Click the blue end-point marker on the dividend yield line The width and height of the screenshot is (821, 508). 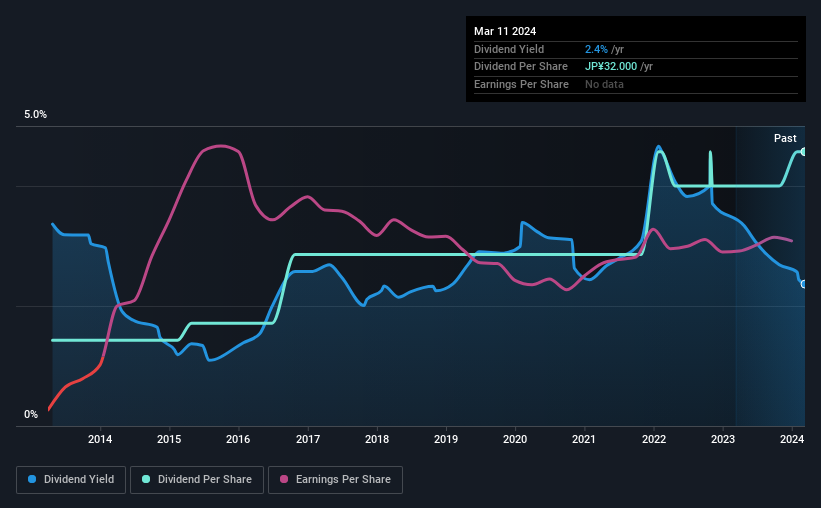point(803,284)
